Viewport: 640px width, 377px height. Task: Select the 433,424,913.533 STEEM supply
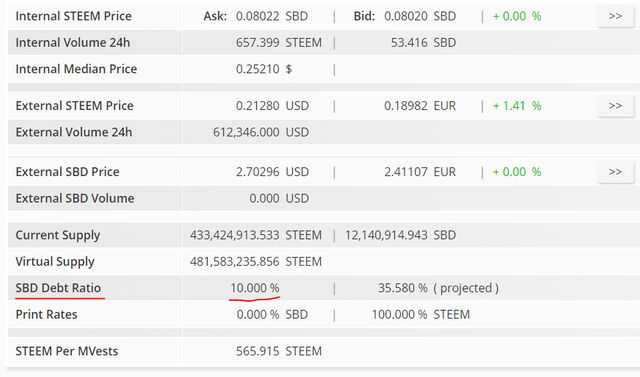[256, 235]
